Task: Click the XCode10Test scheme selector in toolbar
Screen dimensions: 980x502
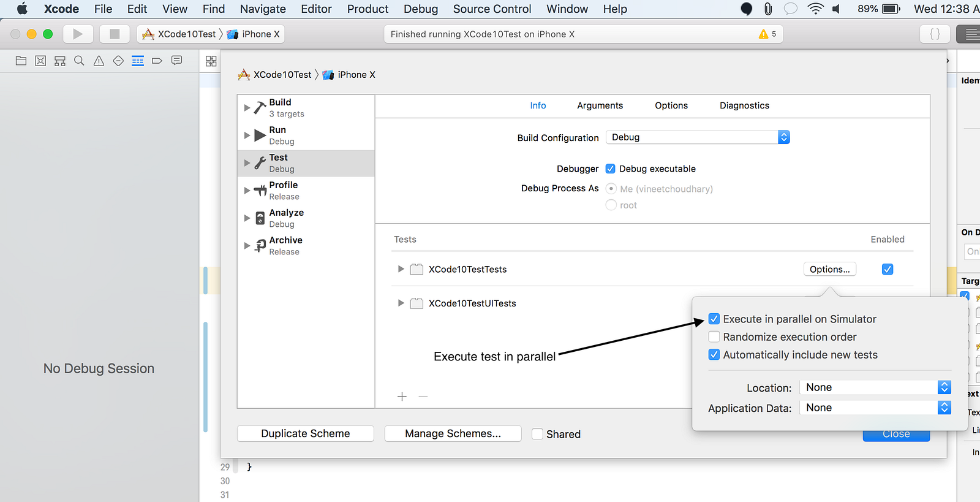Action: click(179, 34)
